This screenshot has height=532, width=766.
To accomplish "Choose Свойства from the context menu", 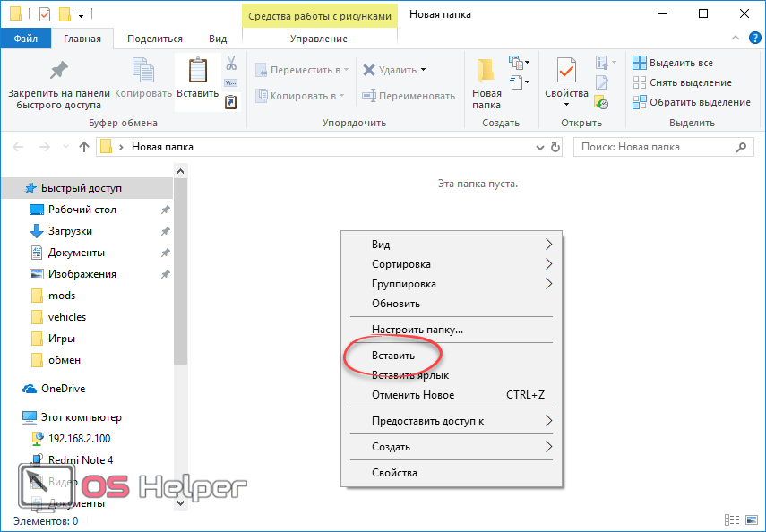I will click(394, 473).
